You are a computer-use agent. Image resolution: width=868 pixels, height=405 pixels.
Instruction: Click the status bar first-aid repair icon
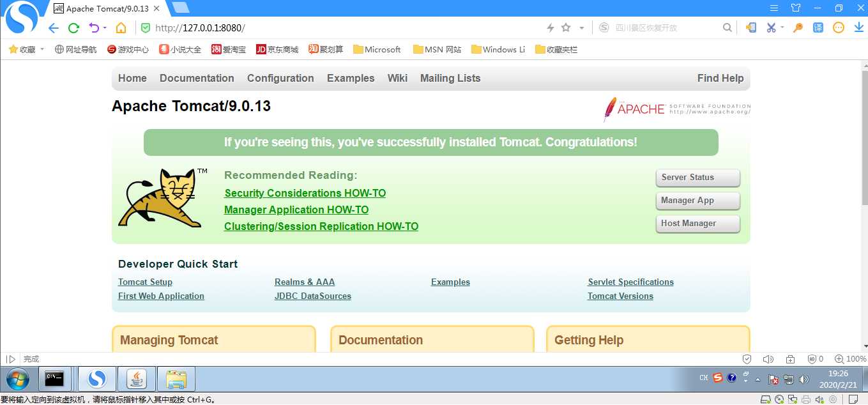(x=790, y=359)
